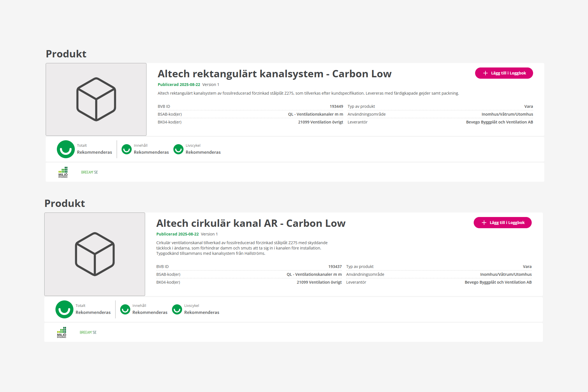Viewport: 588px width, 392px height.
Task: Click placeholder cube image of rektangulärt kanalsystem
Action: [x=96, y=99]
